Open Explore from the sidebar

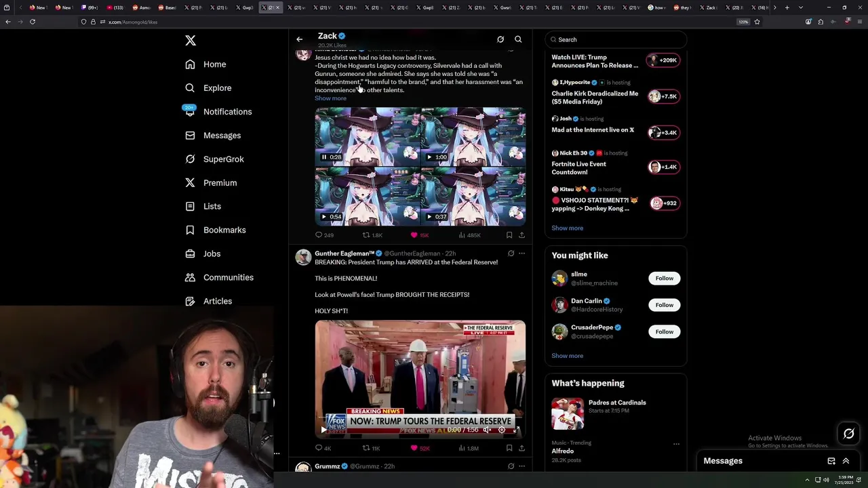(208, 88)
